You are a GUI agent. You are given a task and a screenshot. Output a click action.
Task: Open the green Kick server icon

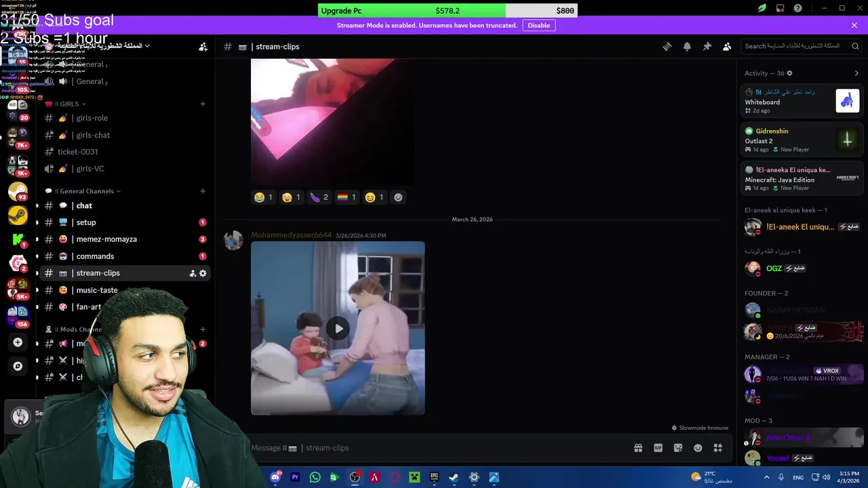click(x=18, y=239)
